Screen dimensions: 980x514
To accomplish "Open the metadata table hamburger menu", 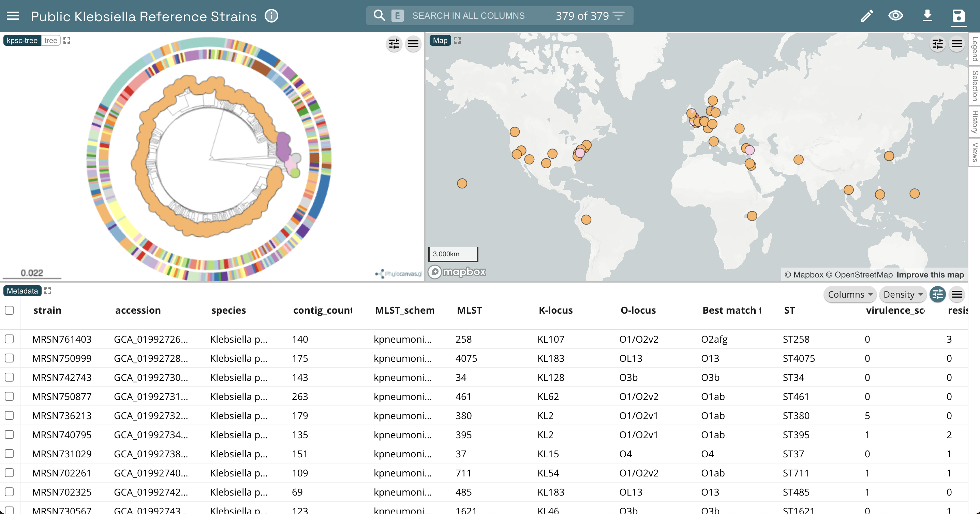I will 957,294.
